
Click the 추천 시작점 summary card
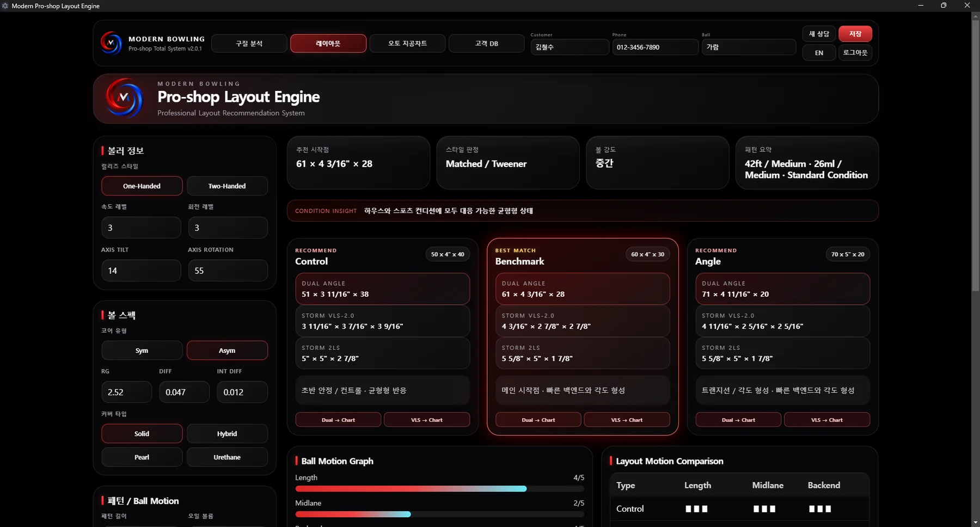coord(358,163)
